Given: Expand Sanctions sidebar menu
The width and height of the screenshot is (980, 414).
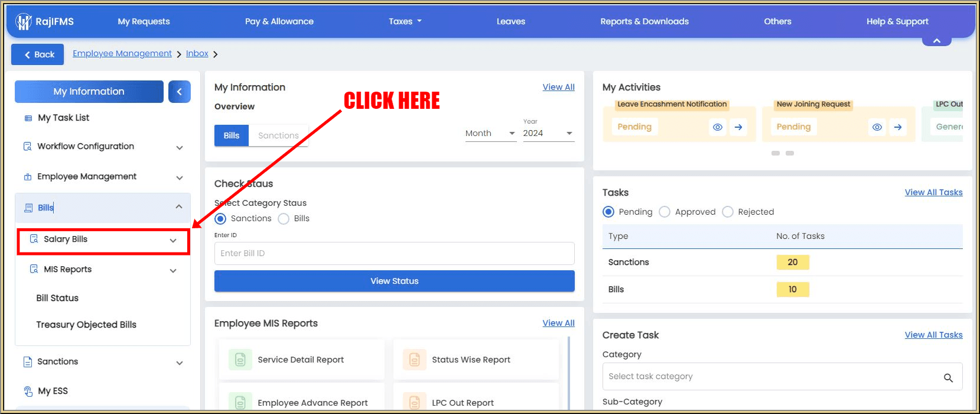Looking at the screenshot, I should (x=180, y=363).
